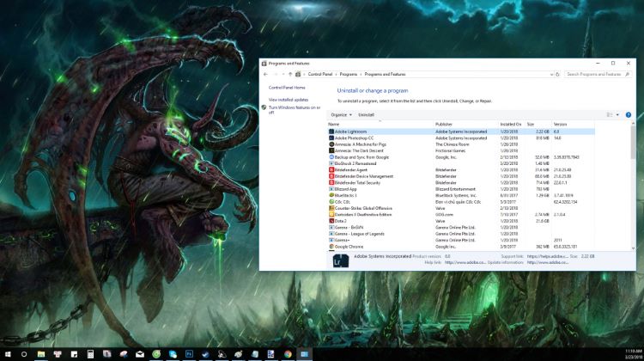This screenshot has height=361, width=644.
Task: Click the search magnifier icon
Action: 627,75
